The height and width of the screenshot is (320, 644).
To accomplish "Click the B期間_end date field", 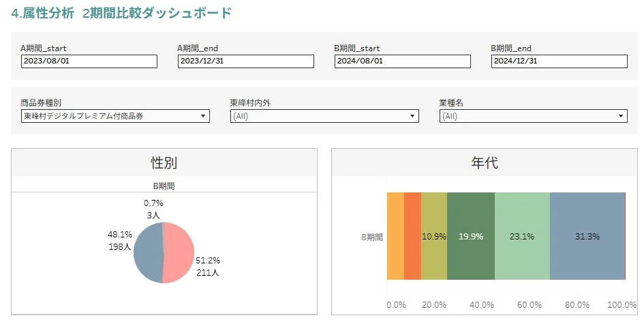I will pos(559,61).
